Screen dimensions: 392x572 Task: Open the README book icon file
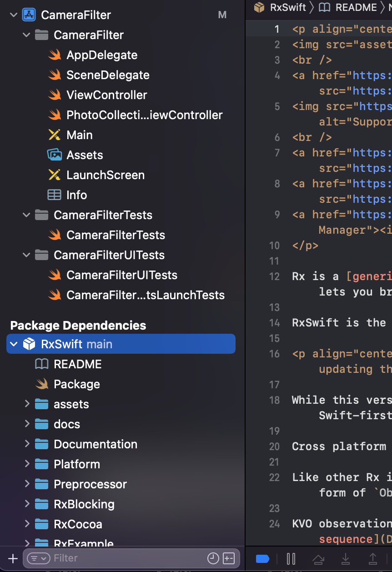(x=42, y=364)
